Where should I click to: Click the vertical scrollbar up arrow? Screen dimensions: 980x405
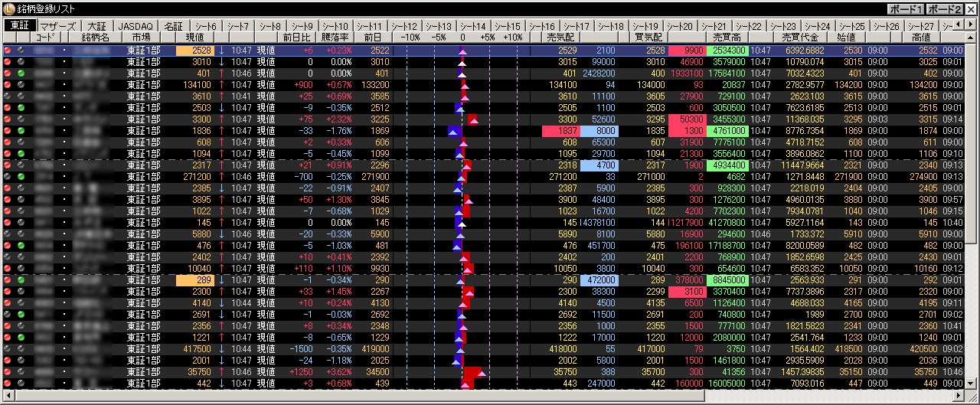coord(971,37)
